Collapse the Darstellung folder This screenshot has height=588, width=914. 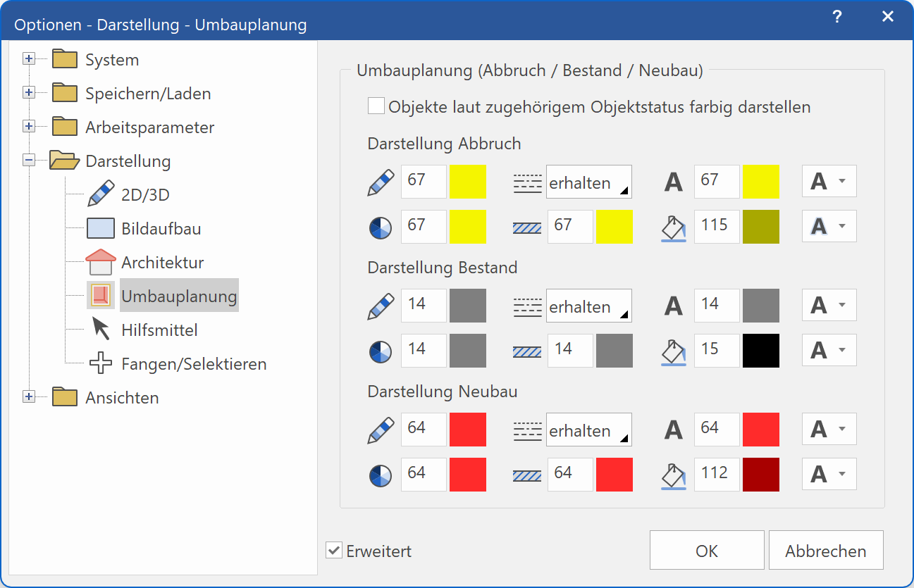pos(29,159)
